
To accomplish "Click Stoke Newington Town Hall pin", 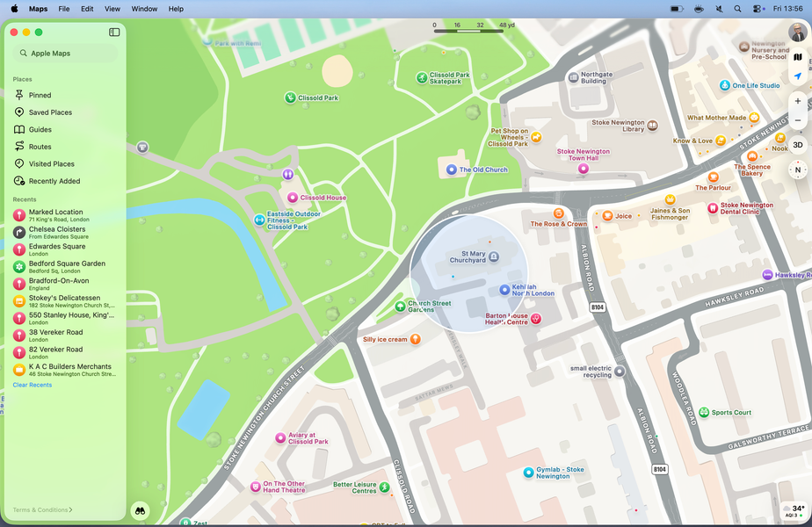I will tap(584, 169).
